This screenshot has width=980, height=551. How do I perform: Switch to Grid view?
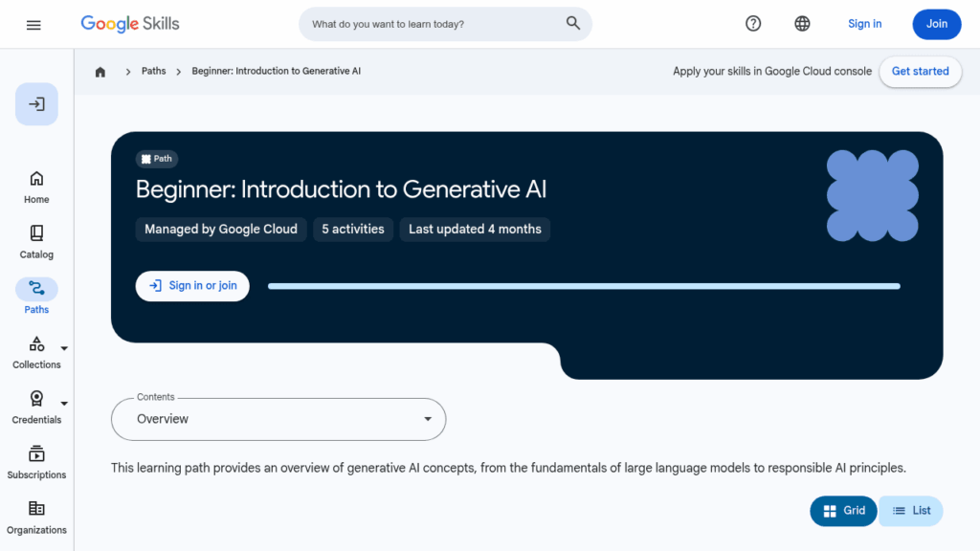tap(844, 511)
